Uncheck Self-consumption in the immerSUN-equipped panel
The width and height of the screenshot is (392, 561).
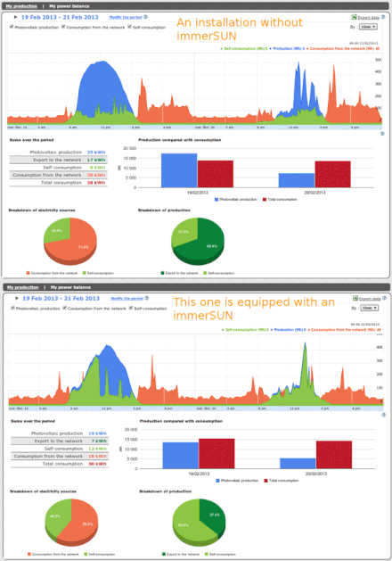pyautogui.click(x=131, y=308)
